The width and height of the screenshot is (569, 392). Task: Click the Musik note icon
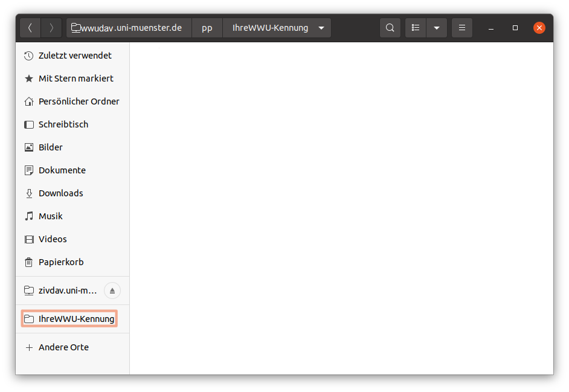coord(29,216)
